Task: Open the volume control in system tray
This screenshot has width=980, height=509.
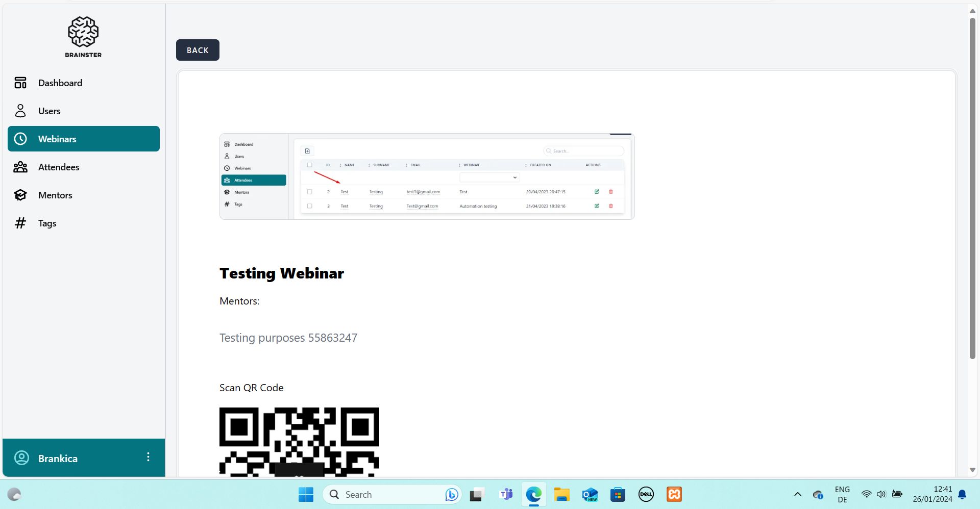Action: point(881,494)
